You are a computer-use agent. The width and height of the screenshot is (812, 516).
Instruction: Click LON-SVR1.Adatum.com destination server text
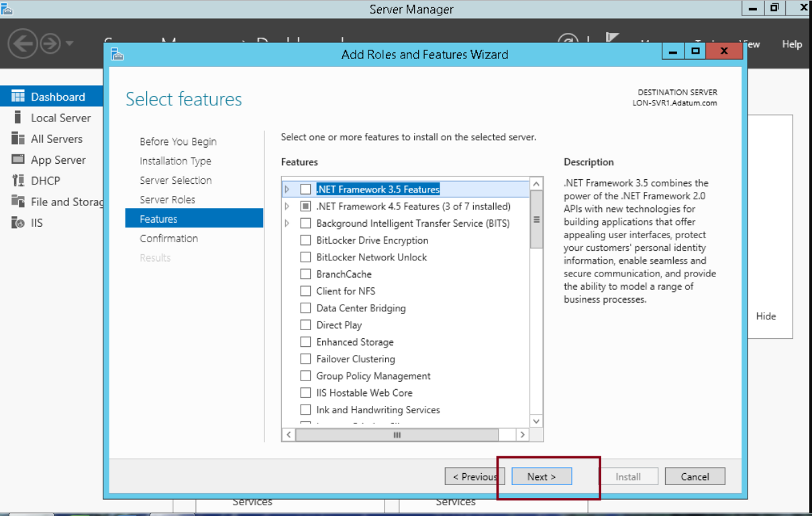[x=674, y=103]
